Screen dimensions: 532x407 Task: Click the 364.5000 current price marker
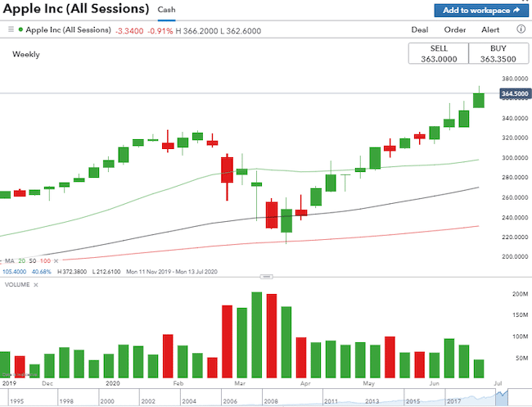(x=513, y=94)
